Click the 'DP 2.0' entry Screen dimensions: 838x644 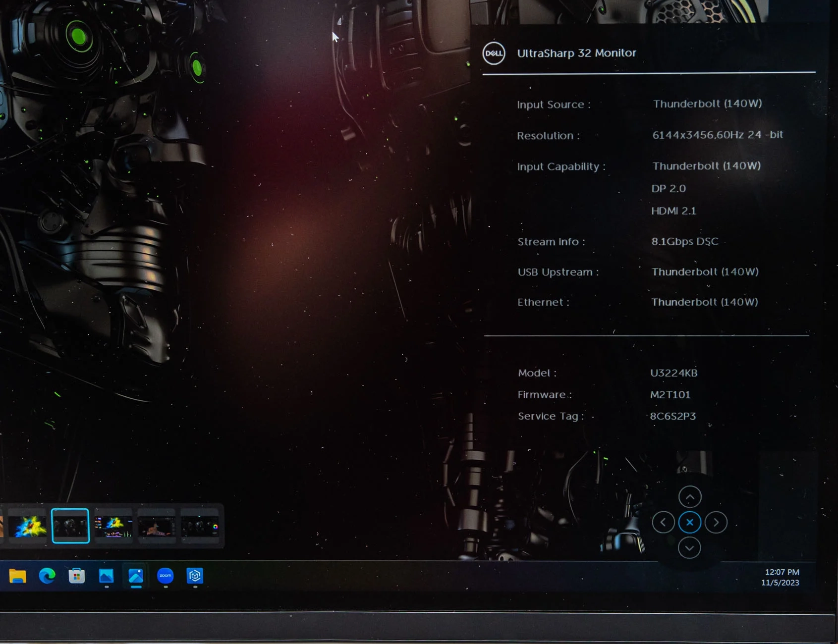coord(669,189)
